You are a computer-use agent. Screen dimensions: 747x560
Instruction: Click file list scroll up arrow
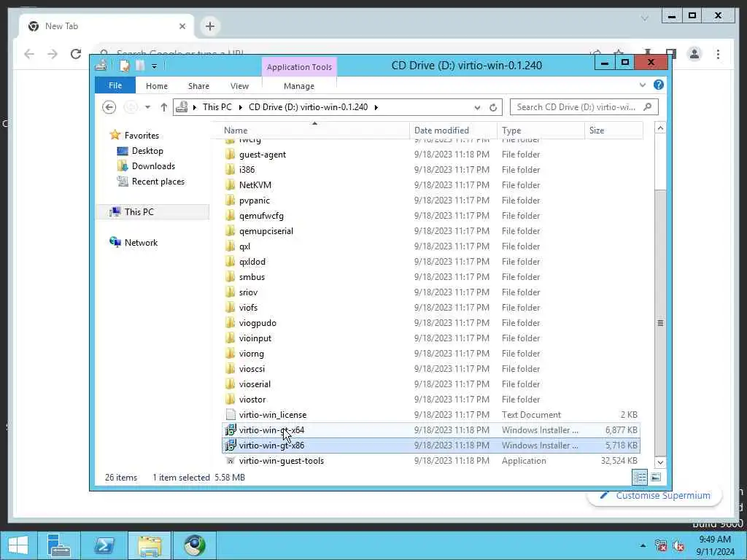point(660,128)
